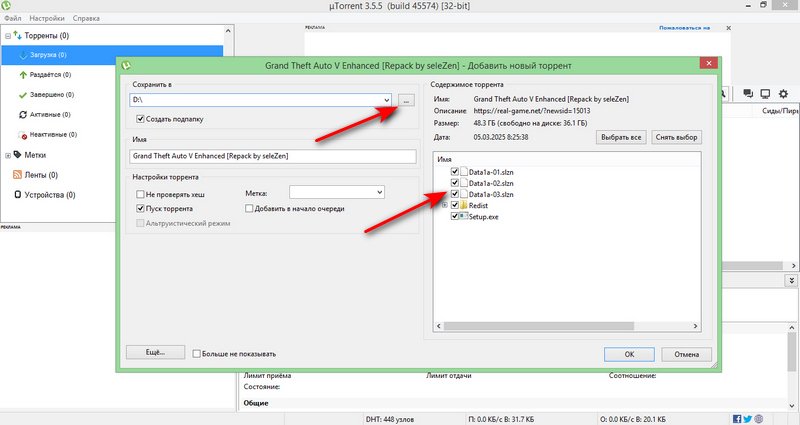Show Завершено completed torrents
Viewport: 800px width, 425px height.
(x=52, y=95)
